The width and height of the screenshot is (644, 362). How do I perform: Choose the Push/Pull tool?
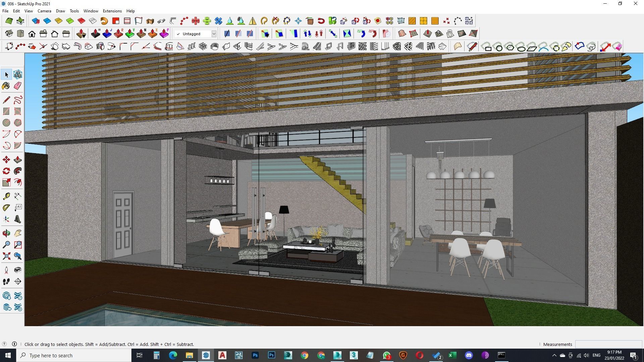18,160
